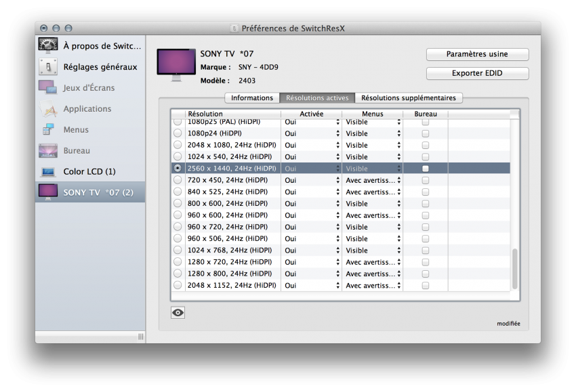
Task: Click the large purple SONY TV monitor image
Action: click(x=176, y=65)
